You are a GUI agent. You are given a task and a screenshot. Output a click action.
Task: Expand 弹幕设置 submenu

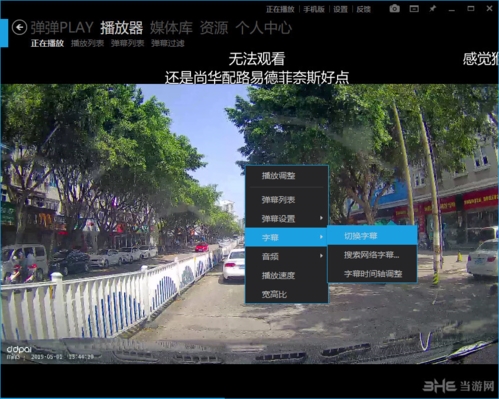pos(287,219)
